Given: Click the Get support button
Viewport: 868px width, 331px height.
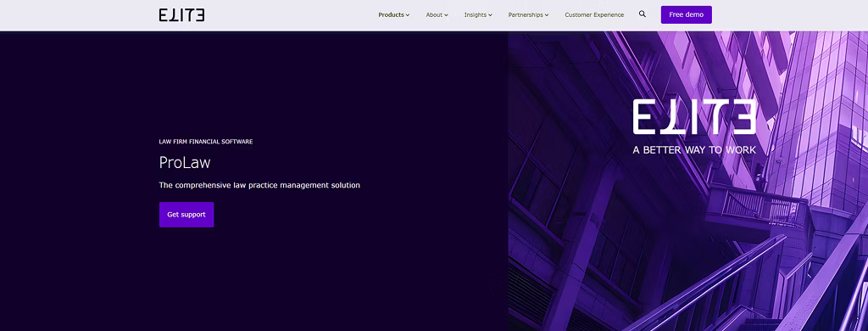Looking at the screenshot, I should click(186, 215).
